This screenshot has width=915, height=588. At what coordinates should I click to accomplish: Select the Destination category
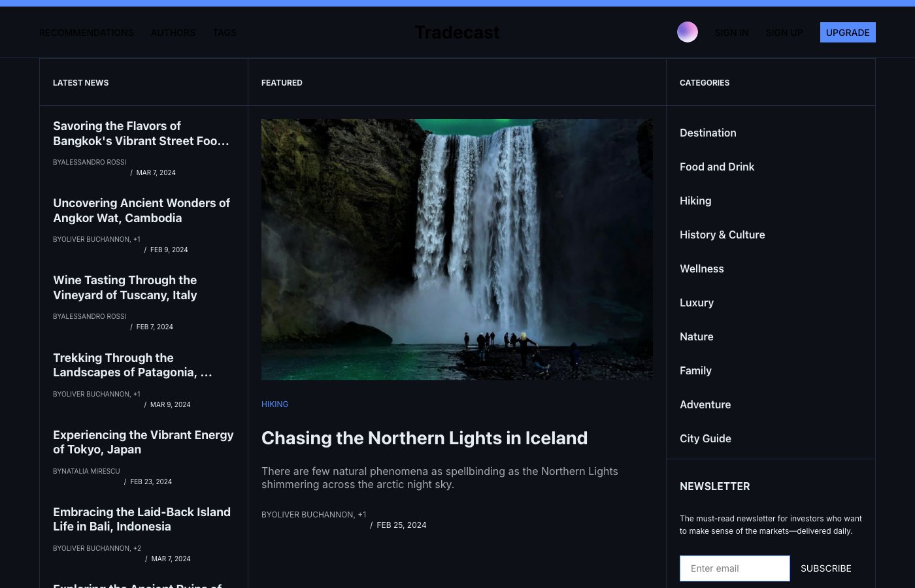(708, 133)
